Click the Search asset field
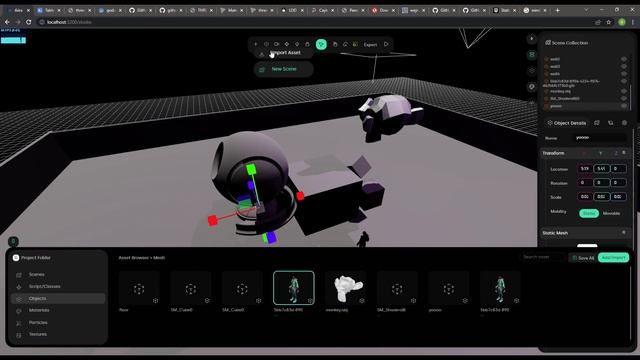Image resolution: width=640 pixels, height=360 pixels. point(542,257)
